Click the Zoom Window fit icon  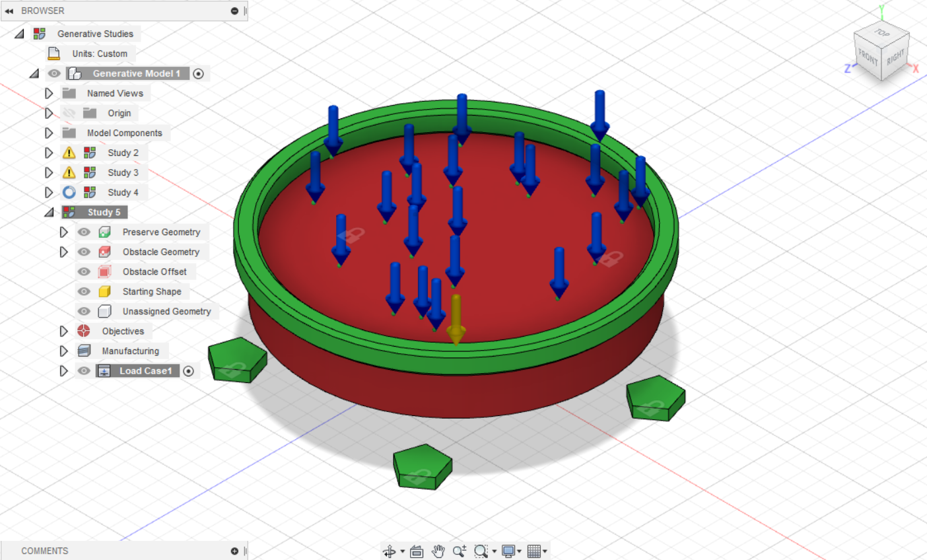[x=481, y=551]
